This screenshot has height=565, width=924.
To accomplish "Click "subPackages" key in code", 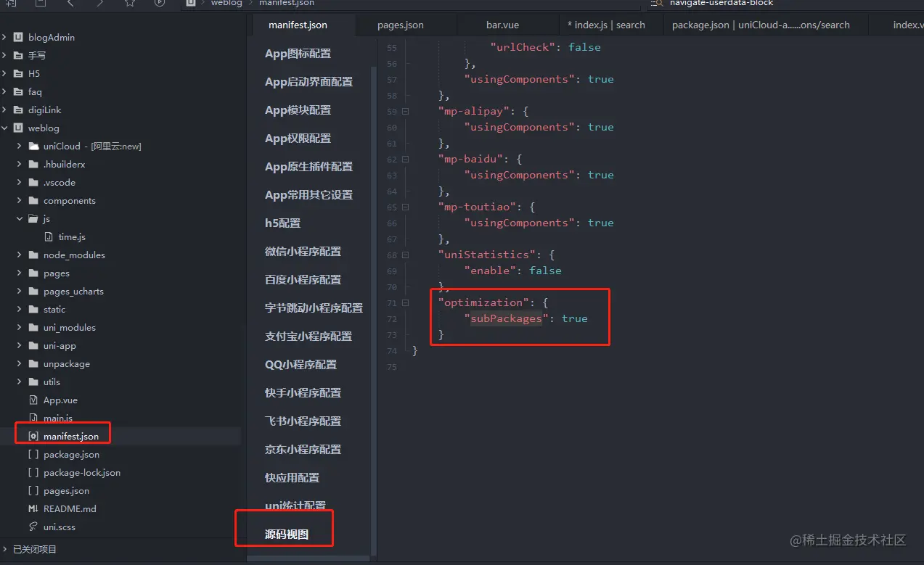I will pos(507,318).
